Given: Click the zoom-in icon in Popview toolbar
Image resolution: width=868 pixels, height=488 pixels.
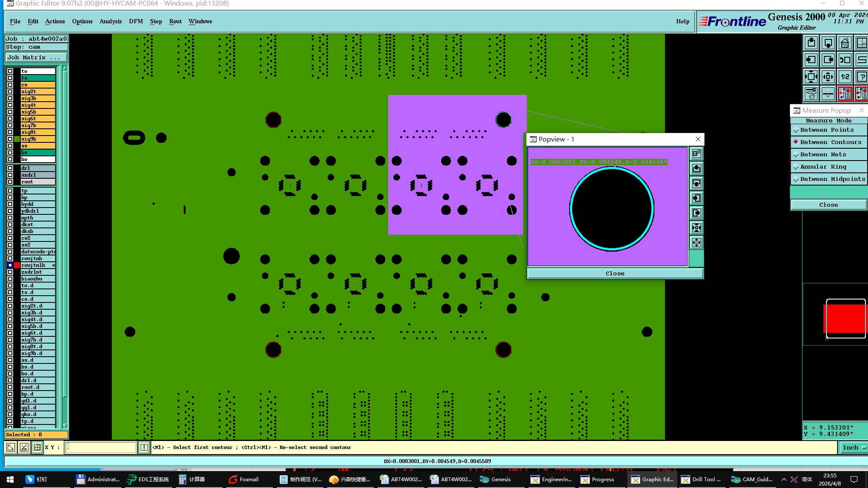Looking at the screenshot, I should [696, 228].
